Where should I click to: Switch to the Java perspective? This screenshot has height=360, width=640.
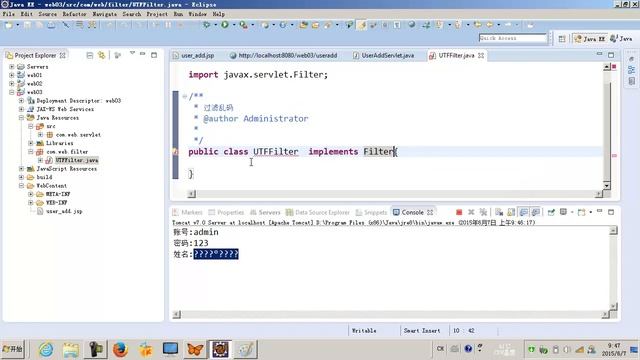[x=621, y=39]
